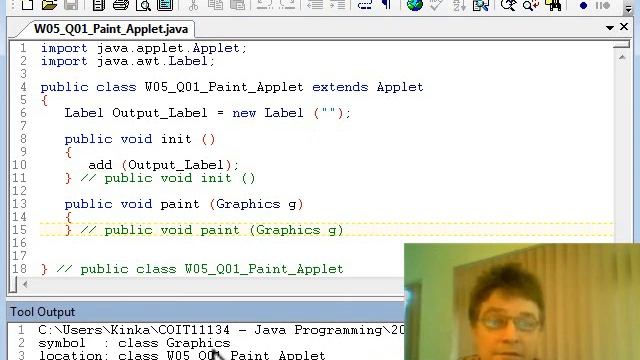Click the class declaration on line 4
Screen dimensions: 640x360
click(x=232, y=87)
